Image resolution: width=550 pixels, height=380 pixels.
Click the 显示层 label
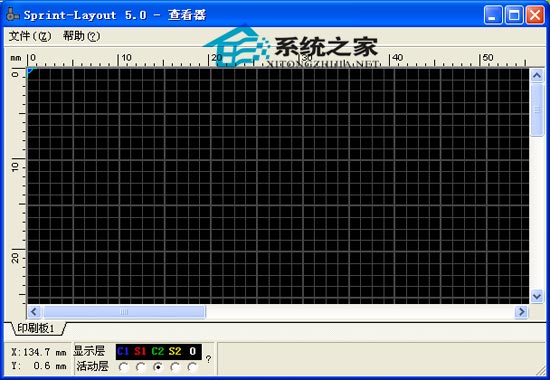(89, 351)
